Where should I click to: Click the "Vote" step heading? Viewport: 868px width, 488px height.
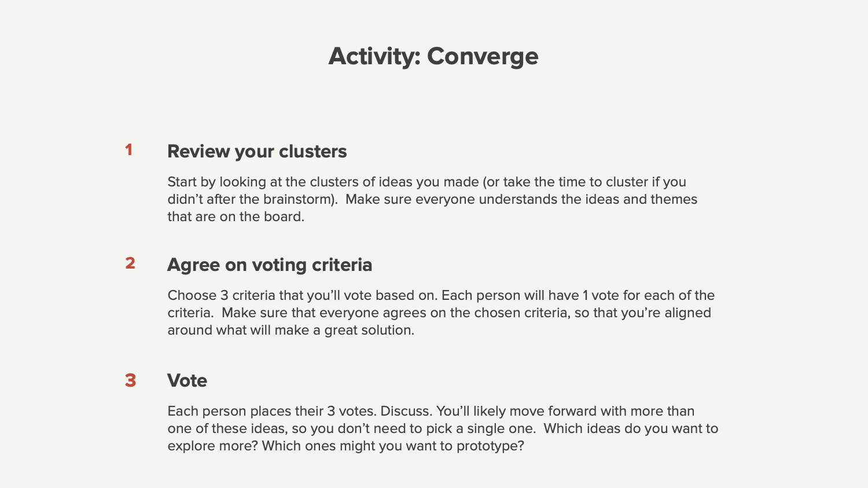[187, 381]
